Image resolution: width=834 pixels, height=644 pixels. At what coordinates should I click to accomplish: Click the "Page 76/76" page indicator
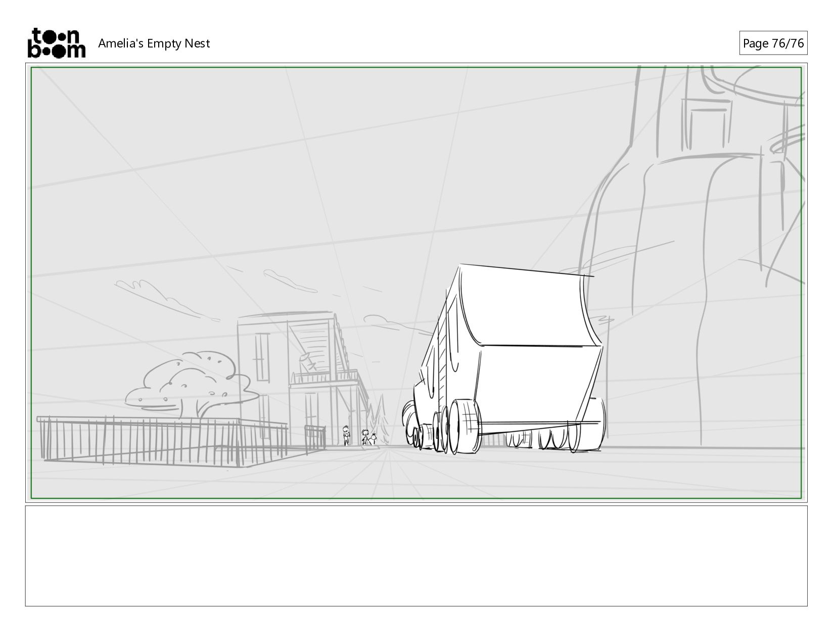coord(773,43)
